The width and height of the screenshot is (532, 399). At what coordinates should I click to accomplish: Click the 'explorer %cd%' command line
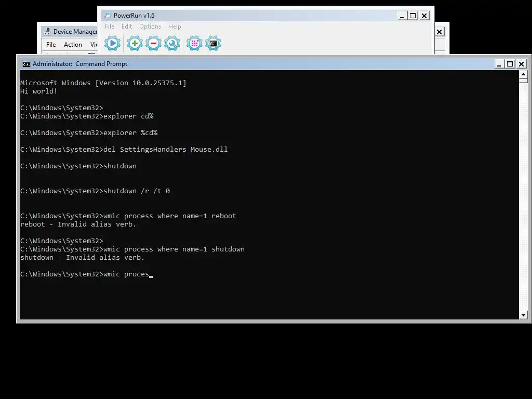pos(89,132)
